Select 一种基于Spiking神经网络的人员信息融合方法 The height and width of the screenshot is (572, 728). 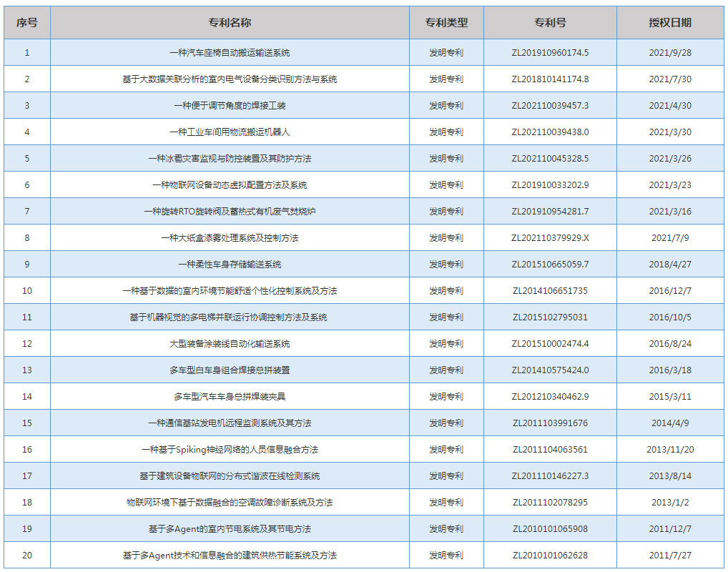[x=230, y=450]
